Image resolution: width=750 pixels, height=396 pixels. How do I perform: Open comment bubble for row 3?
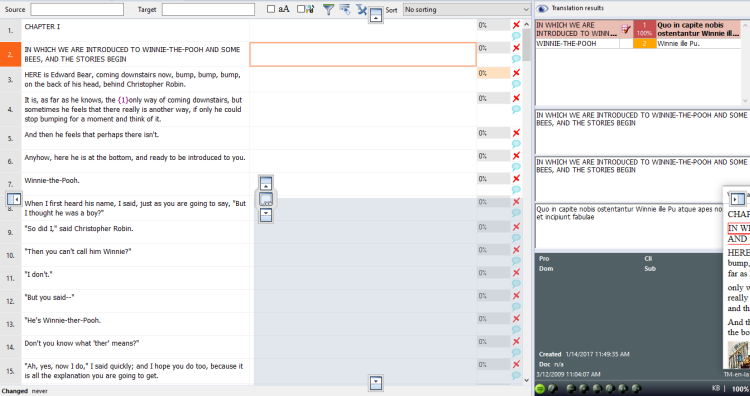(516, 84)
